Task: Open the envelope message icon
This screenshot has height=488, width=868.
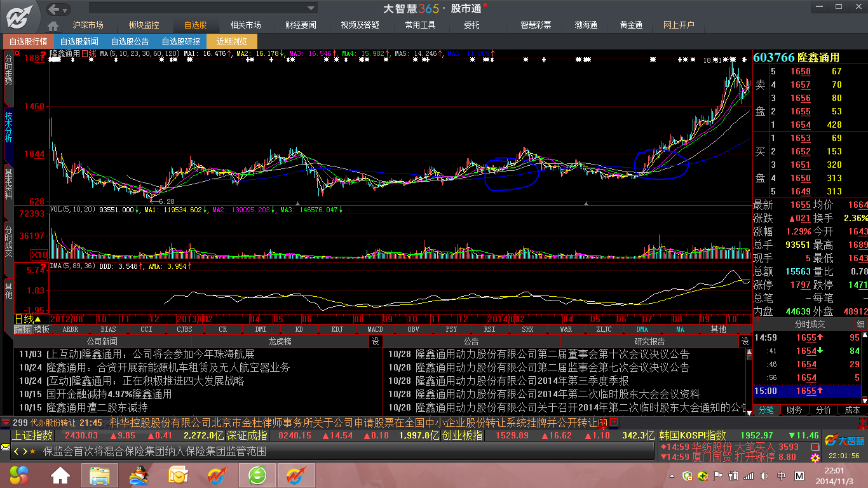Action: (5, 448)
